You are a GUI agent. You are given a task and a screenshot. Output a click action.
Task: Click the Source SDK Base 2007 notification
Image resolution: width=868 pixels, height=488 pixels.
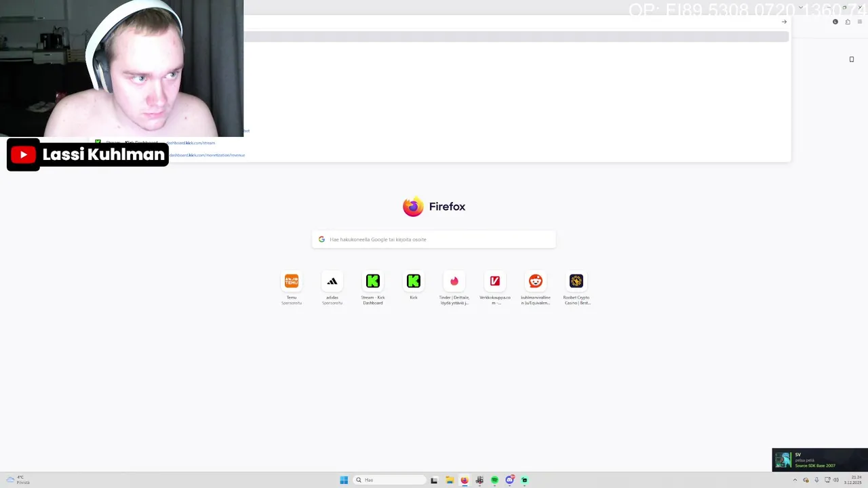(x=820, y=460)
